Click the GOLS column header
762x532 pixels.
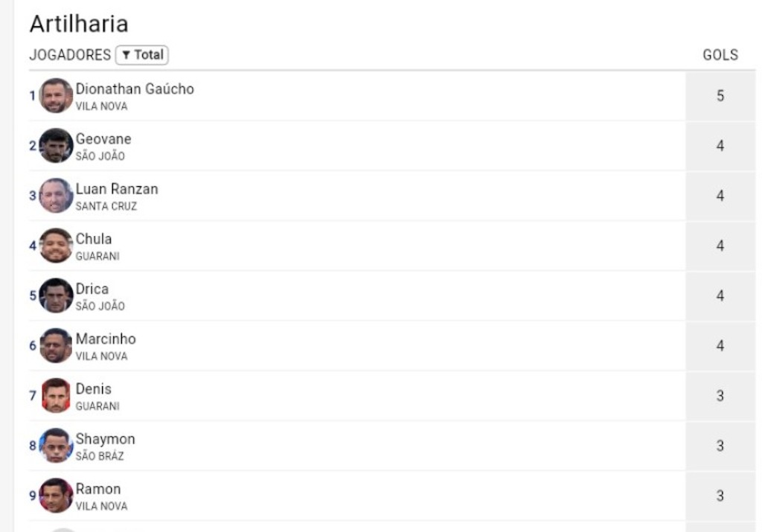click(720, 55)
